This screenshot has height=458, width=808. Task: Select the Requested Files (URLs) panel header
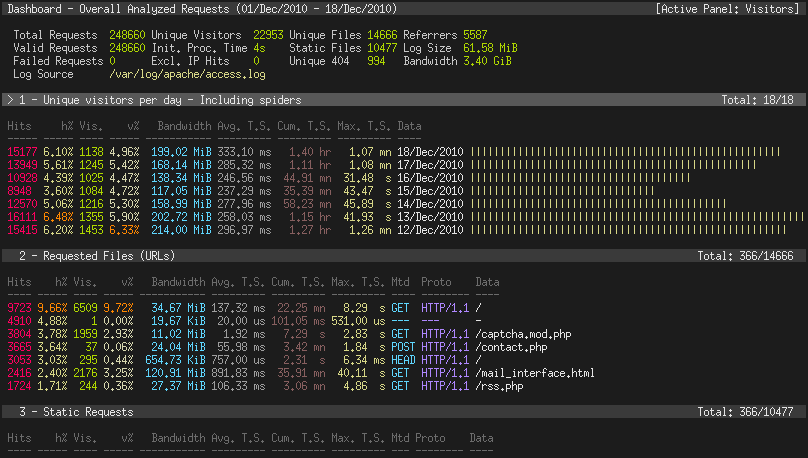coord(404,256)
